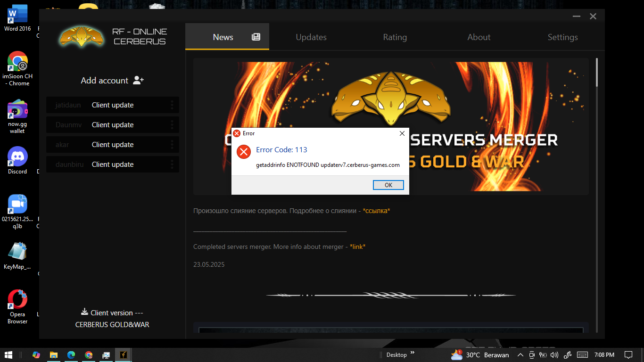Click the volume speaker icon in system tray
The width and height of the screenshot is (644, 362).
click(554, 355)
